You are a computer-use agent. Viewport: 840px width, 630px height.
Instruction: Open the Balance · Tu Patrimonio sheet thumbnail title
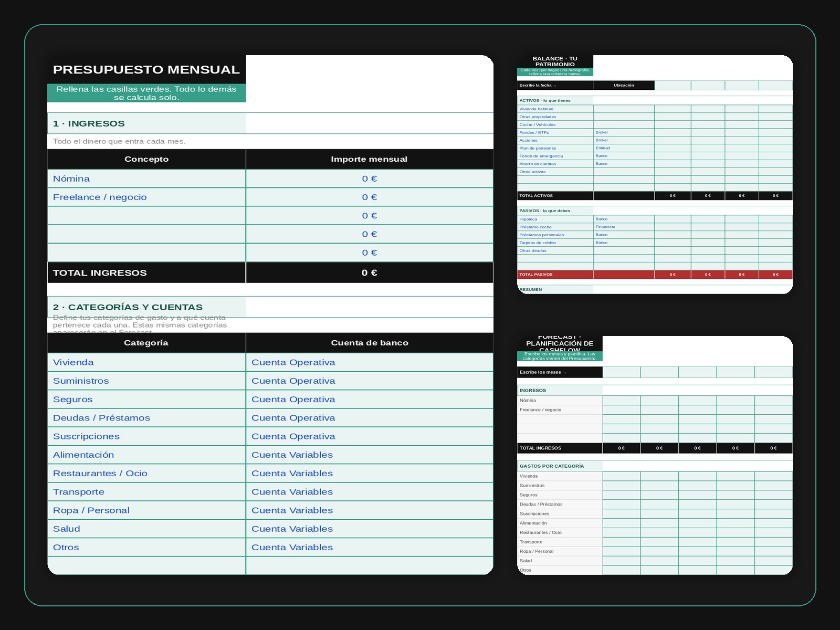pos(555,61)
